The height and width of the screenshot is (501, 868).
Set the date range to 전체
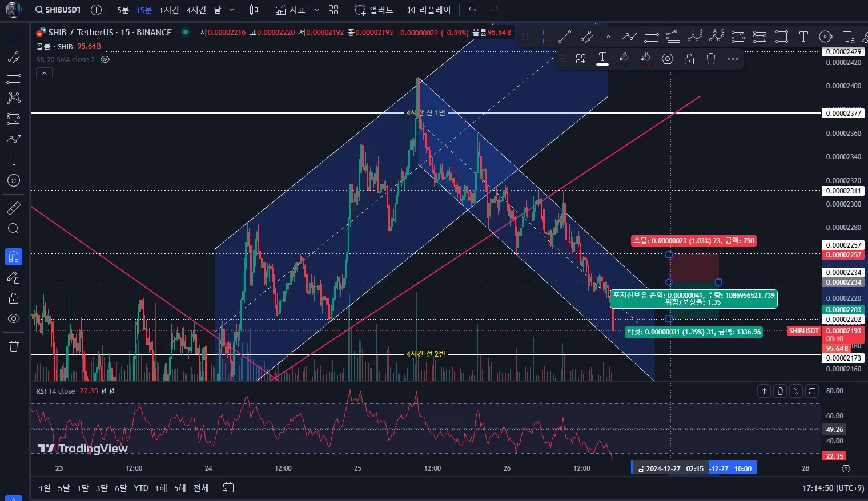[201, 488]
